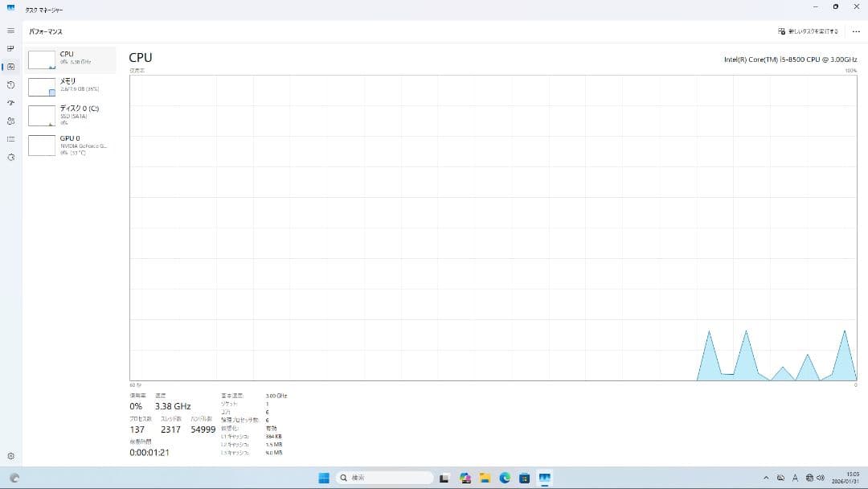The width and height of the screenshot is (868, 489).
Task: Expand hidden icons in the system tray
Action: point(767,478)
